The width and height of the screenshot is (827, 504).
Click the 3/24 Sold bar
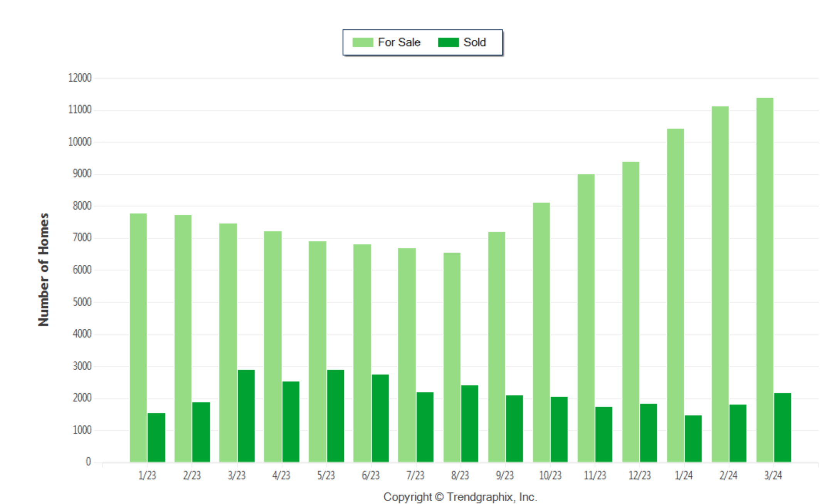click(783, 428)
